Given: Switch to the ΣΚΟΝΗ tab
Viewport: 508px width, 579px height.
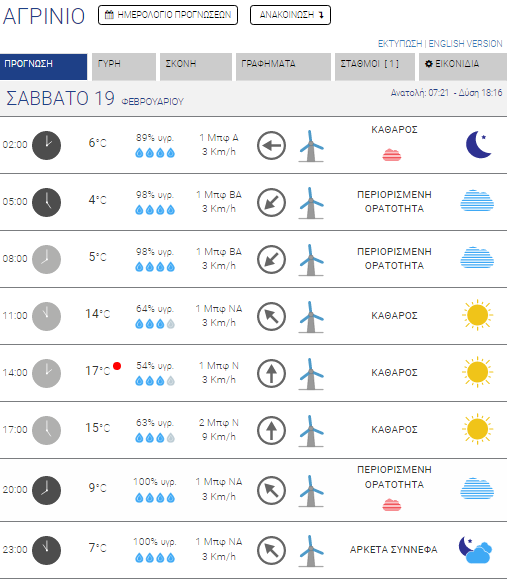Looking at the screenshot, I should pyautogui.click(x=196, y=66).
